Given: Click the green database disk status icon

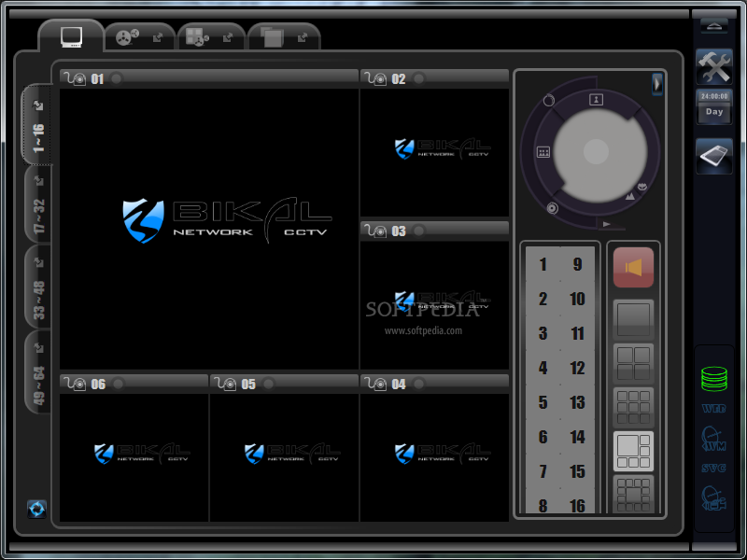Looking at the screenshot, I should pos(713,379).
